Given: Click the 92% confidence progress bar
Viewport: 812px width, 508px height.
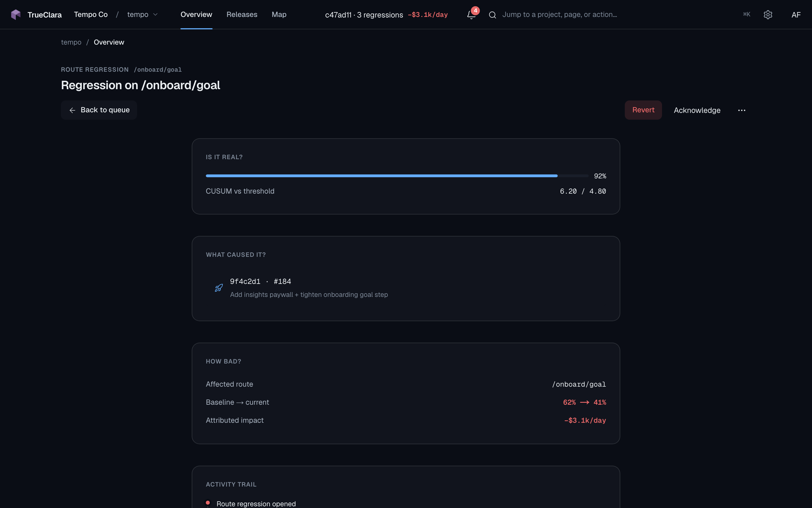Looking at the screenshot, I should [397, 176].
